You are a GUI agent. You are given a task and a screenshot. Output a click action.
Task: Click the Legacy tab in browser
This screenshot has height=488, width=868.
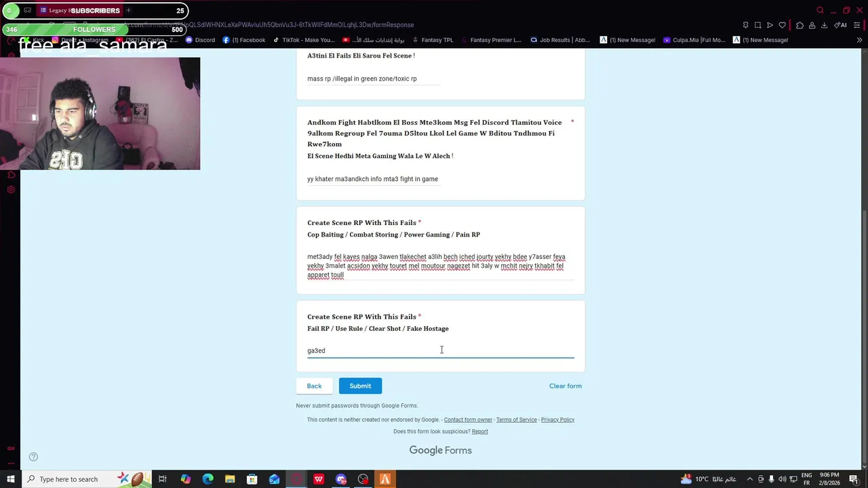(79, 10)
